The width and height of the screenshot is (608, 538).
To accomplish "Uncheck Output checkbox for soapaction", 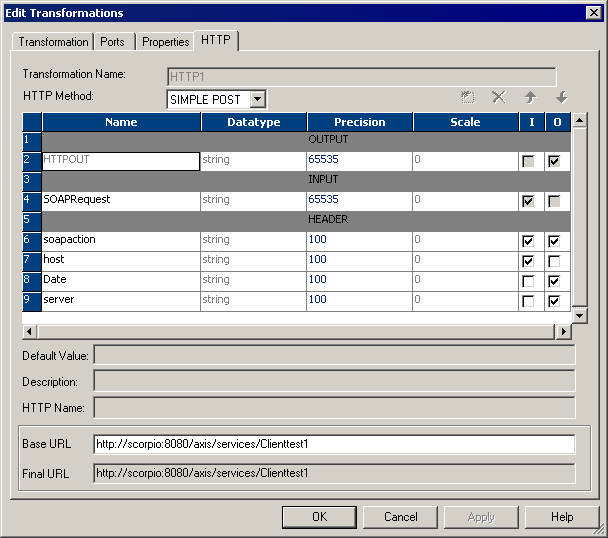I will tap(554, 241).
